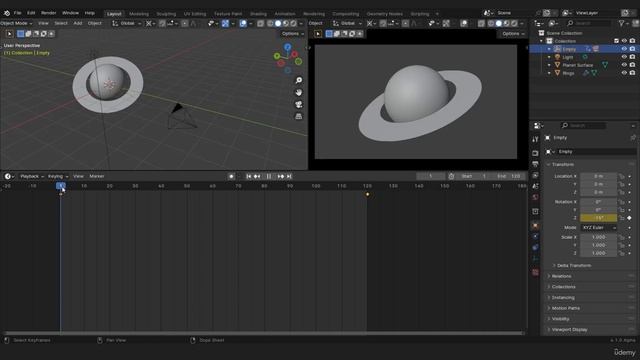Screen dimensions: 640x360
Task: Jump to the end frame
Action: click(x=289, y=176)
